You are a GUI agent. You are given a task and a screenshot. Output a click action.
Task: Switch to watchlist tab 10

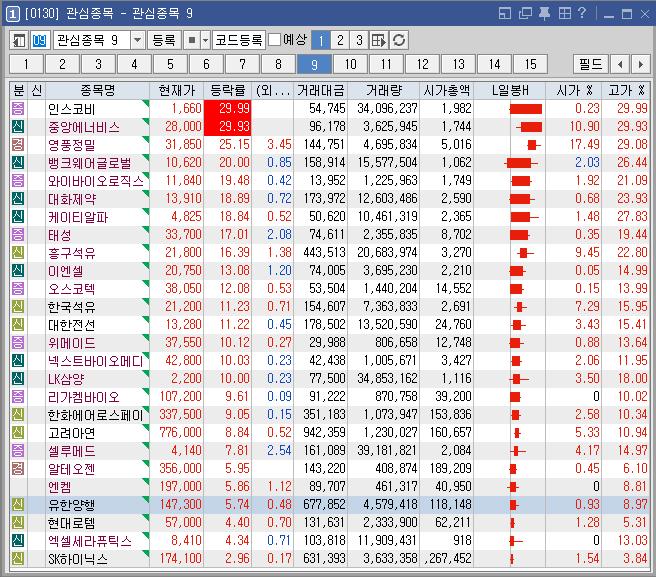pos(351,64)
